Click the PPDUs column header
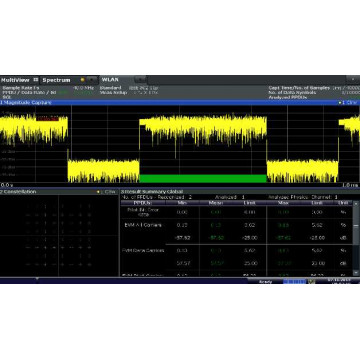Image resolution: width=360 pixels, height=360 pixels. point(143,203)
